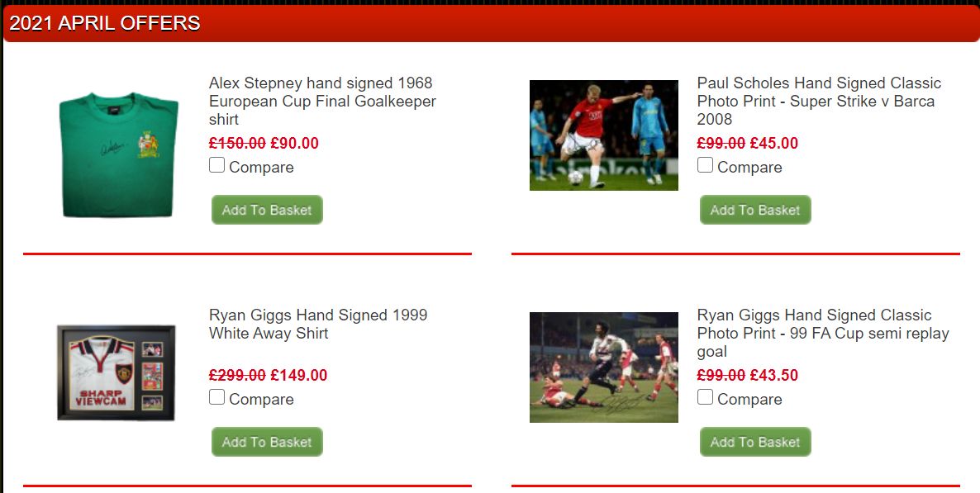This screenshot has width=980, height=493.
Task: Open the Paul Scholes strike v Barca photo
Action: click(x=604, y=135)
